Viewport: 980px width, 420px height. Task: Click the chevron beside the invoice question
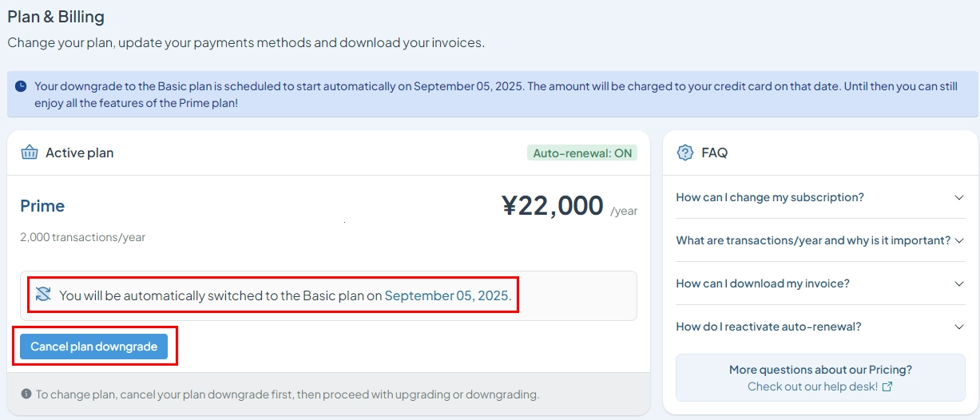[x=959, y=283]
